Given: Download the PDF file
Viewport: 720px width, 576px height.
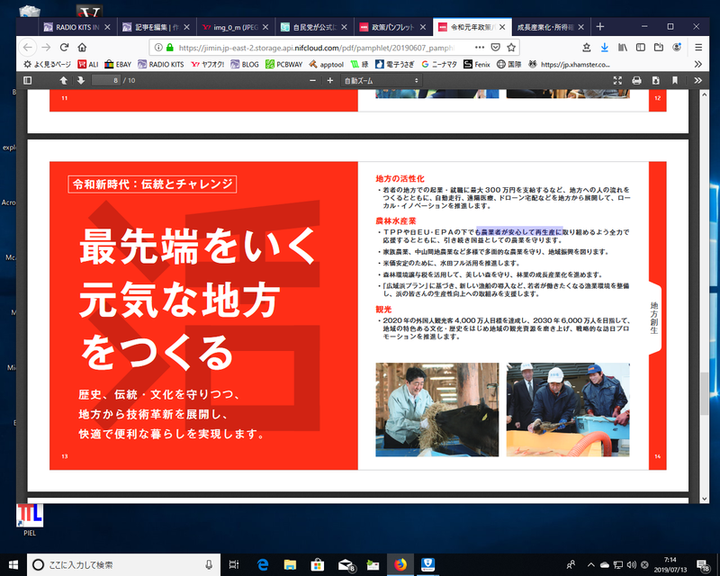Looking at the screenshot, I should [654, 80].
